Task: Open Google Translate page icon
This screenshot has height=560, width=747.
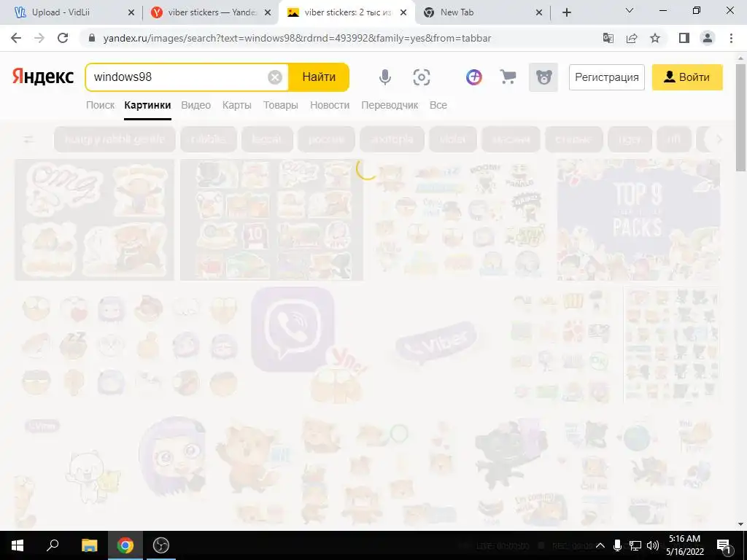Action: [x=608, y=38]
